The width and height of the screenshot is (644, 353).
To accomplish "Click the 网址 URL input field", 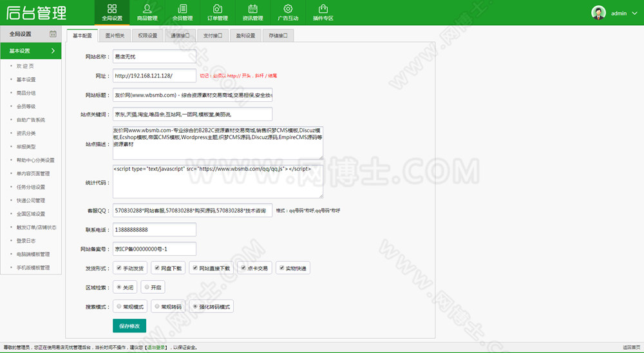I will pyautogui.click(x=155, y=75).
